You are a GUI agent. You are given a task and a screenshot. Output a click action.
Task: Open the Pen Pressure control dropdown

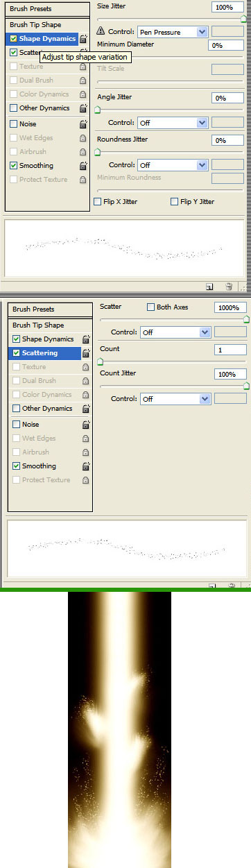click(173, 31)
